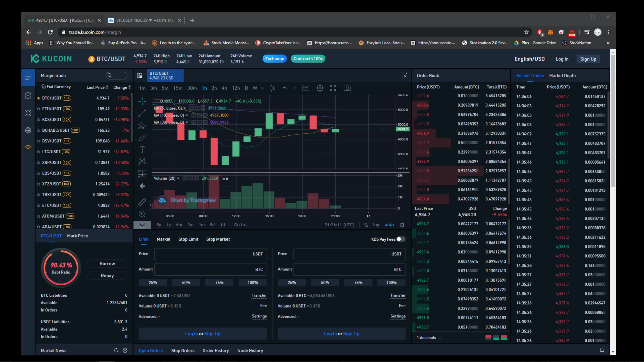Open MA (5, close, 0) indicator dropdown
Screen dimensions: 644x362
click(x=184, y=108)
